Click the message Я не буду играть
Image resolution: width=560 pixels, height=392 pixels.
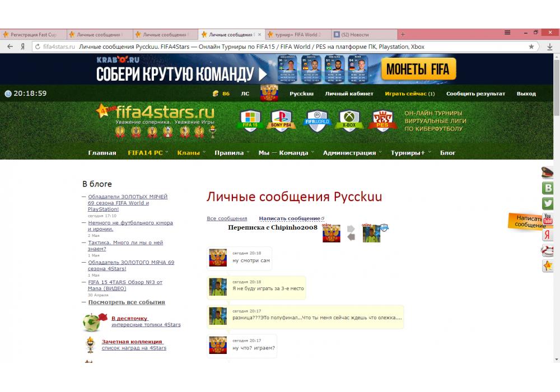(x=256, y=288)
